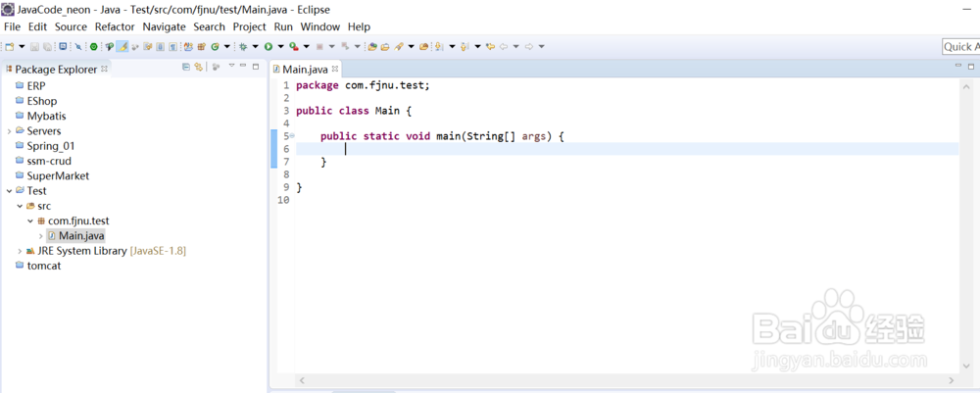Open Package Explorer View Menu triangle
The height and width of the screenshot is (393, 980).
(231, 65)
